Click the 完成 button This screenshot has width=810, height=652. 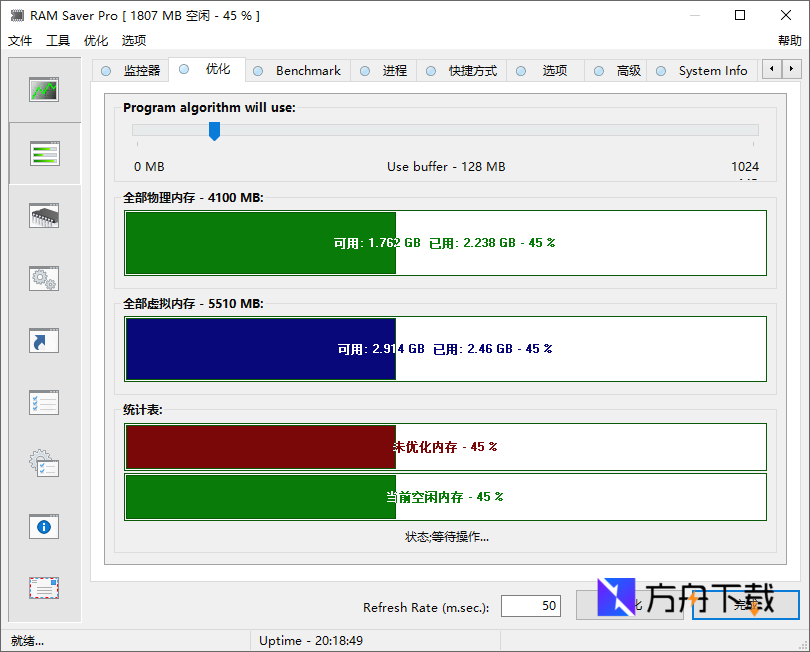tap(745, 605)
